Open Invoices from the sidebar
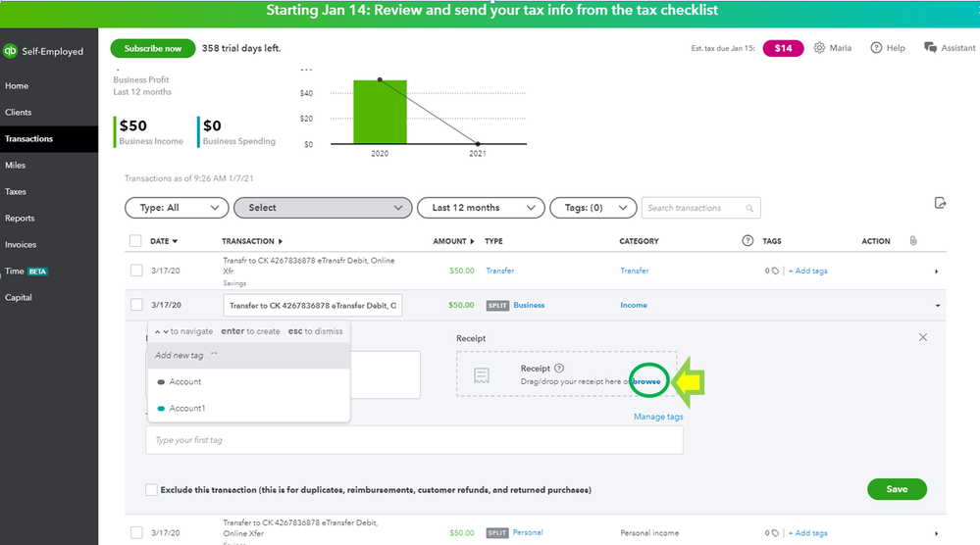The height and width of the screenshot is (545, 980). point(21,245)
